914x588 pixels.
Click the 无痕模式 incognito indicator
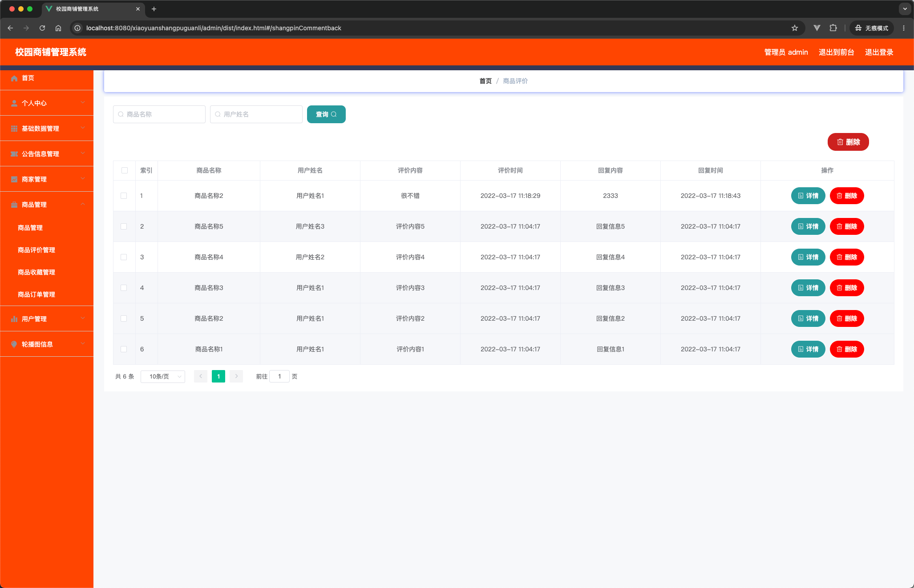(871, 28)
